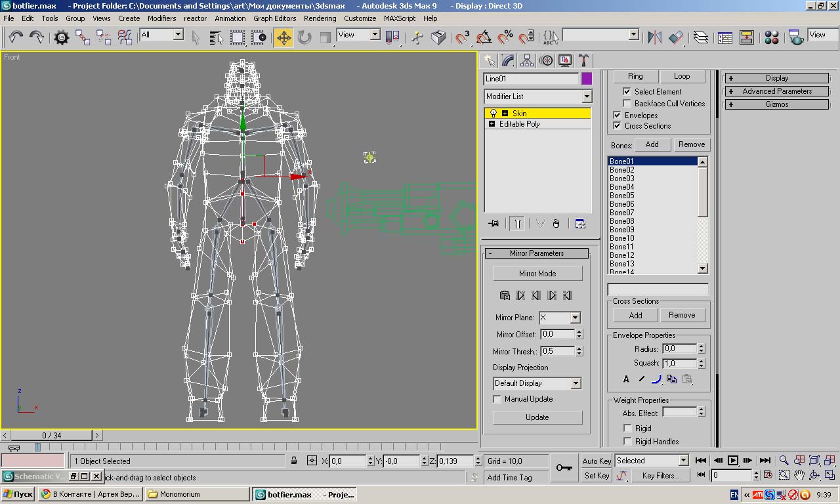Screen dimensions: 840x504
Task: Uncheck the Select Element checkbox
Action: point(627,92)
